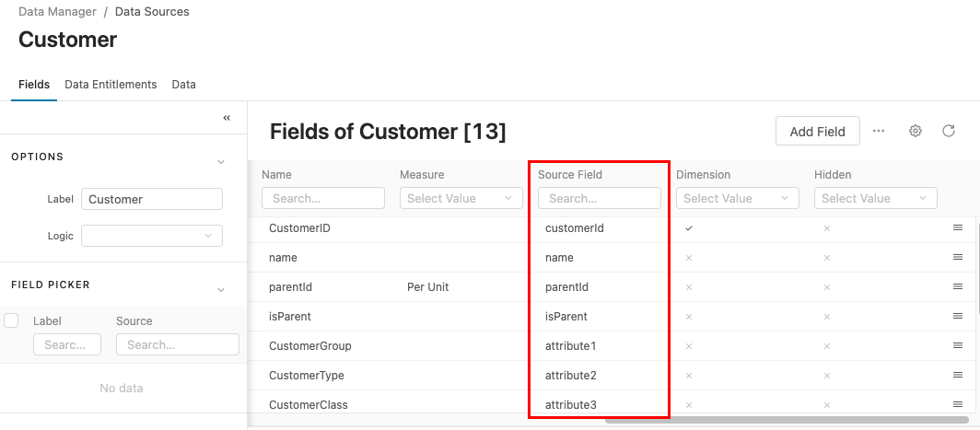The width and height of the screenshot is (980, 430).
Task: Toggle the Hidden value for name row
Action: pyautogui.click(x=827, y=257)
